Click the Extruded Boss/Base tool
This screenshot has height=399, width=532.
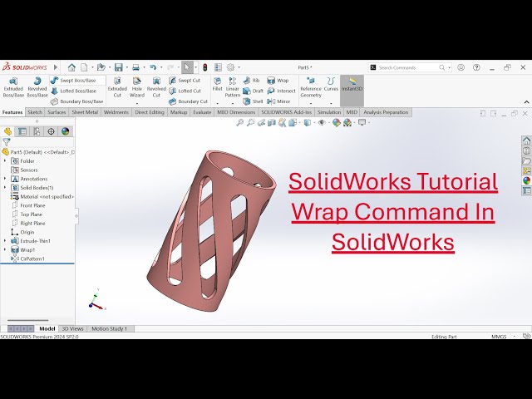coord(13,87)
